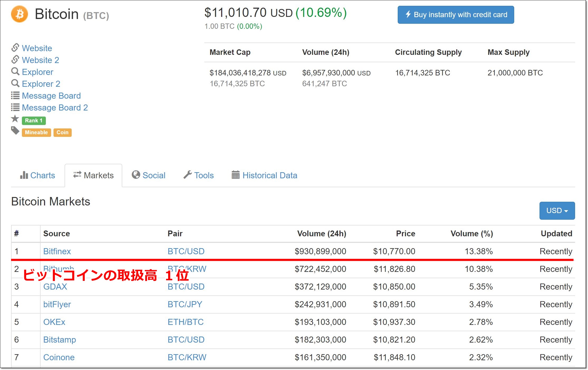This screenshot has width=588, height=370.
Task: Click the $11,826.80 Bithumb price cell
Action: click(x=394, y=269)
